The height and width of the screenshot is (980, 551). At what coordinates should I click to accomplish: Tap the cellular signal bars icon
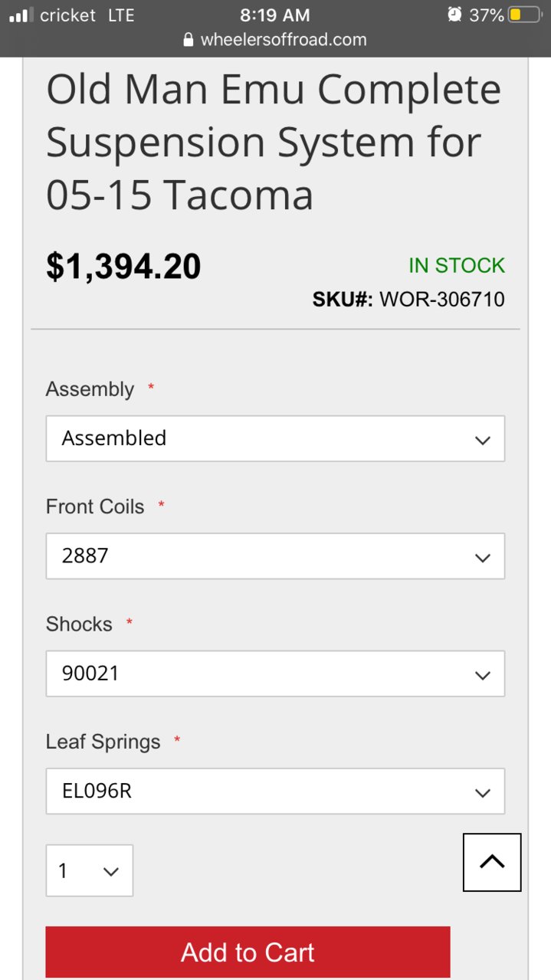tap(20, 15)
